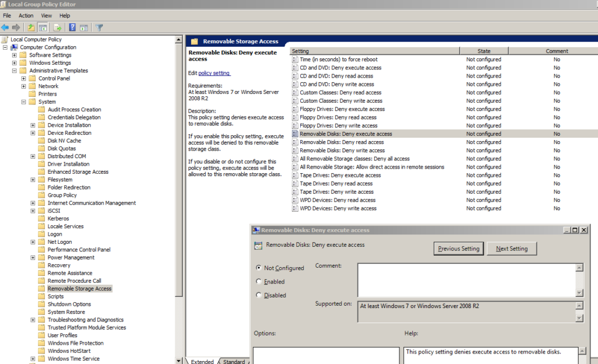
Task: Click the Export List toolbar icon
Action: point(57,27)
